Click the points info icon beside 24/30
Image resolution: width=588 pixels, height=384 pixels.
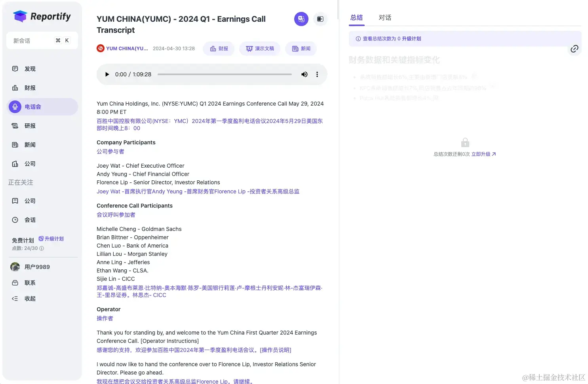(x=42, y=248)
